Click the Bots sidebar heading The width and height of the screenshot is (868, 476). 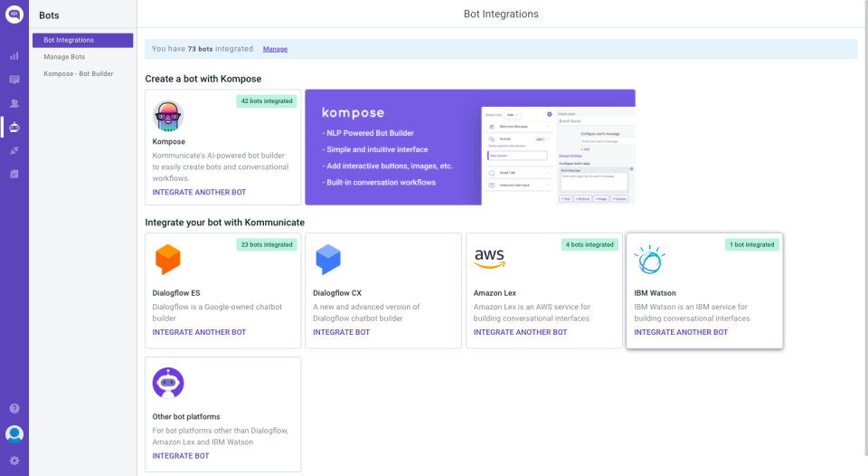(x=49, y=15)
